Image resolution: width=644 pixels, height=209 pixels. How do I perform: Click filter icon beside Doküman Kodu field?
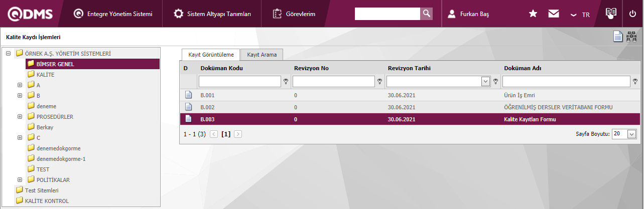pyautogui.click(x=286, y=82)
